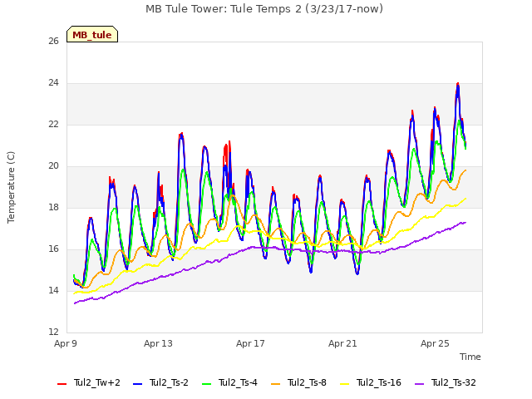Click the blue Tul2_Ts-2 legend swatch
532x399 pixels.
click(x=137, y=384)
